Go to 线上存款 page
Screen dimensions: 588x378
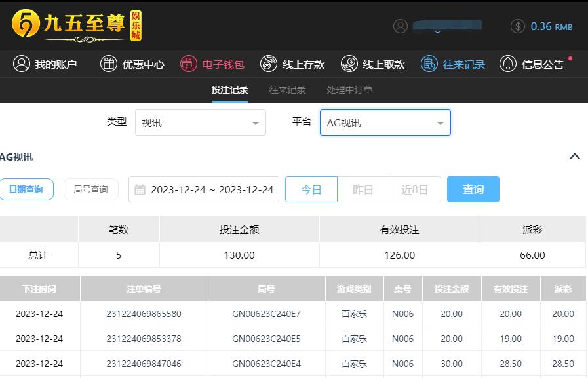(292, 64)
